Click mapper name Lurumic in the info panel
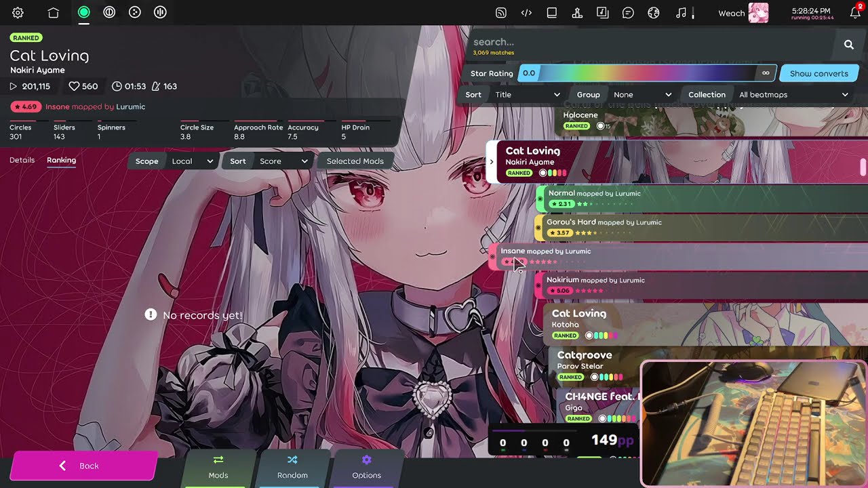Viewport: 868px width, 488px height. click(130, 106)
